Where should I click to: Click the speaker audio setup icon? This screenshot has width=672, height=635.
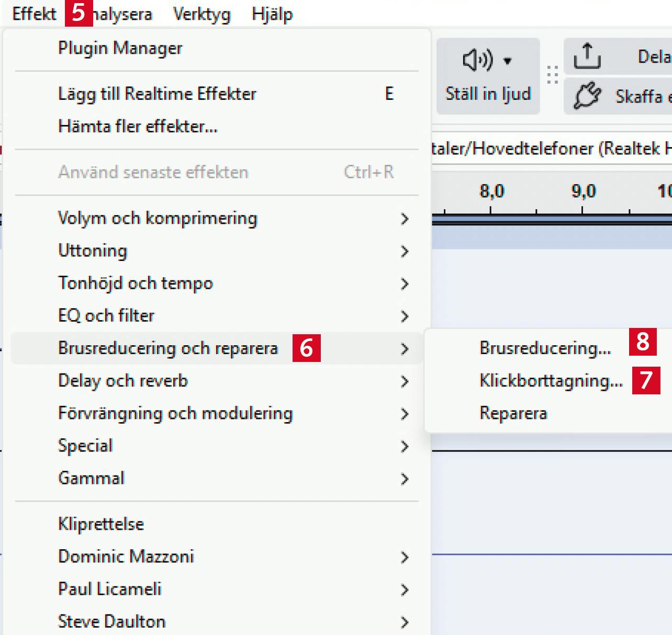click(477, 60)
